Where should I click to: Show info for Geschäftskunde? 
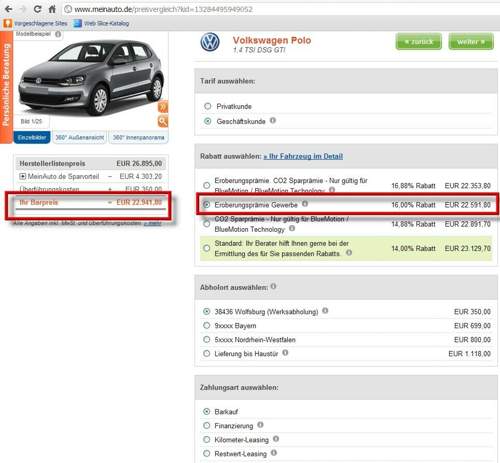[273, 120]
